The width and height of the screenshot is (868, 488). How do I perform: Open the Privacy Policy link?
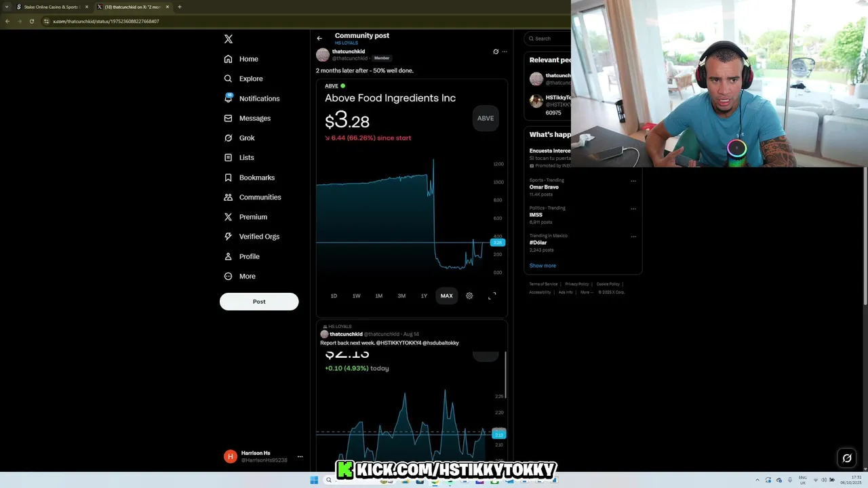pyautogui.click(x=577, y=284)
